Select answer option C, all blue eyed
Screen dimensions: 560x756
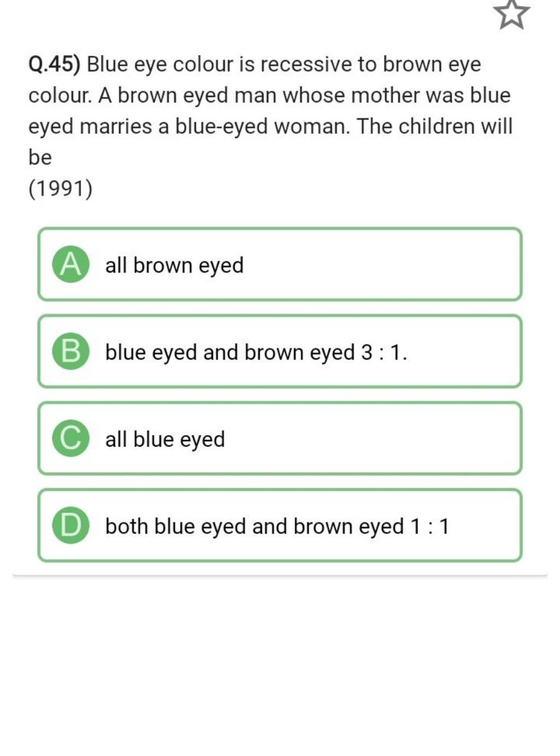(x=279, y=438)
